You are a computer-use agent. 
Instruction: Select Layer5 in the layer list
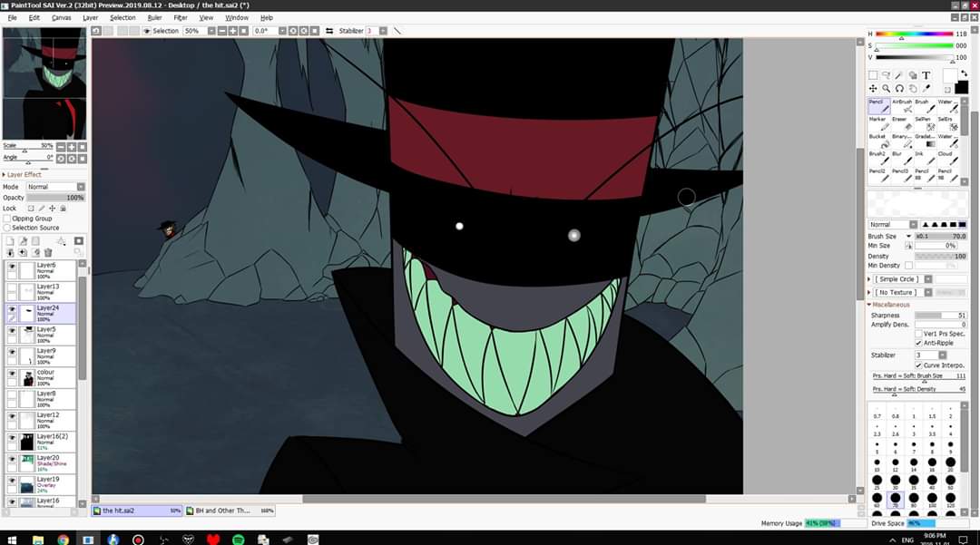tap(41, 335)
